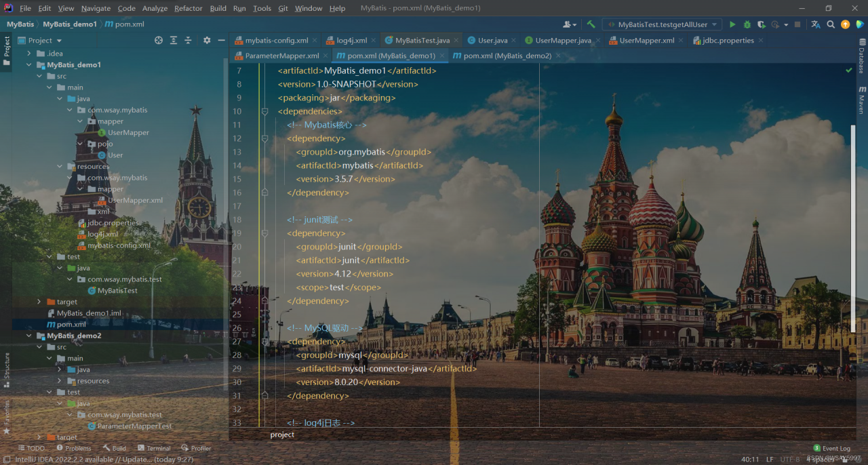Build the project using the hammer icon
This screenshot has width=868, height=465.
point(591,24)
